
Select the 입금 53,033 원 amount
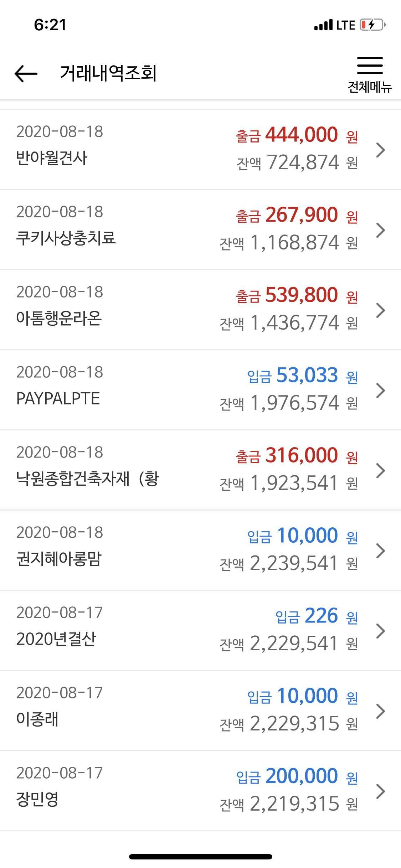click(302, 376)
